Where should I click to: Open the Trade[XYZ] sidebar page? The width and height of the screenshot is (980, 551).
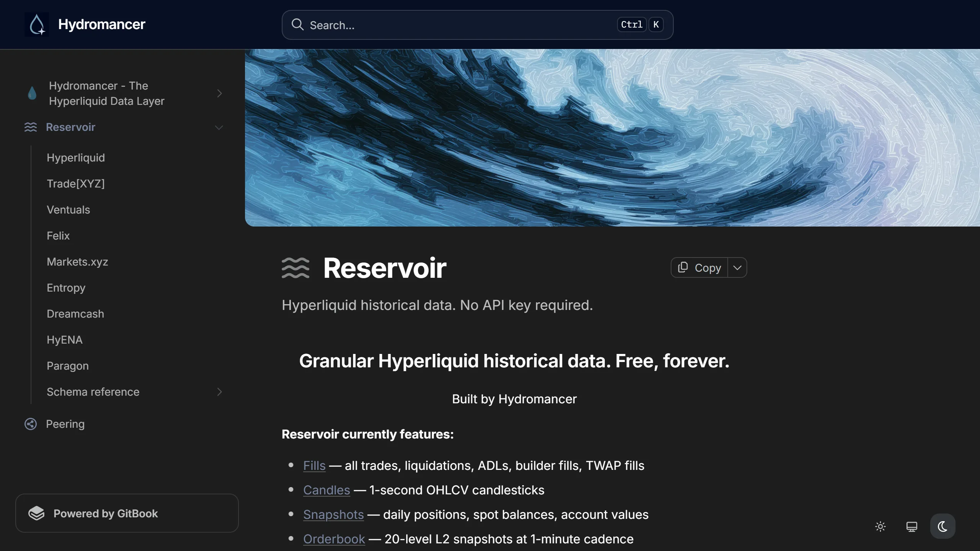pyautogui.click(x=76, y=184)
